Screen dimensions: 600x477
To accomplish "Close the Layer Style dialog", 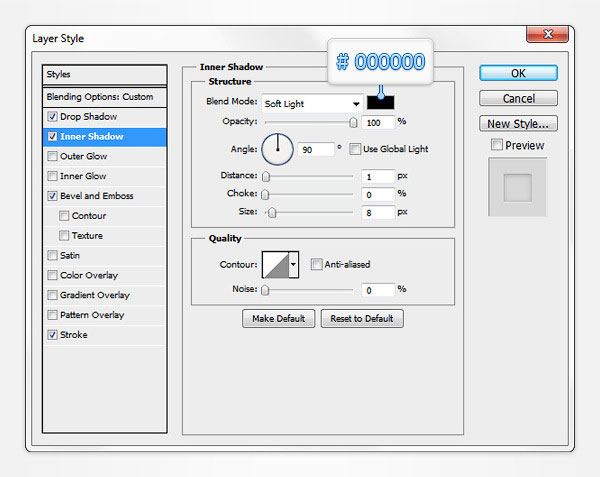I will (548, 34).
